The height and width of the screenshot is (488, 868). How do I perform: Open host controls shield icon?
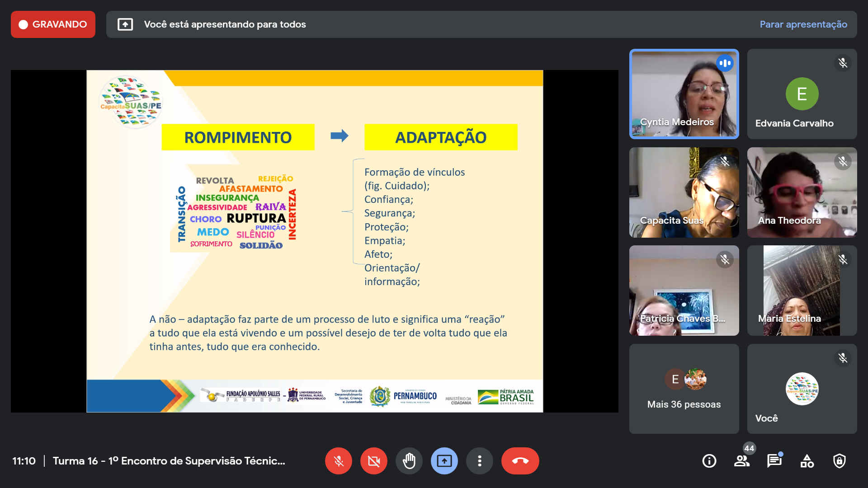click(839, 461)
